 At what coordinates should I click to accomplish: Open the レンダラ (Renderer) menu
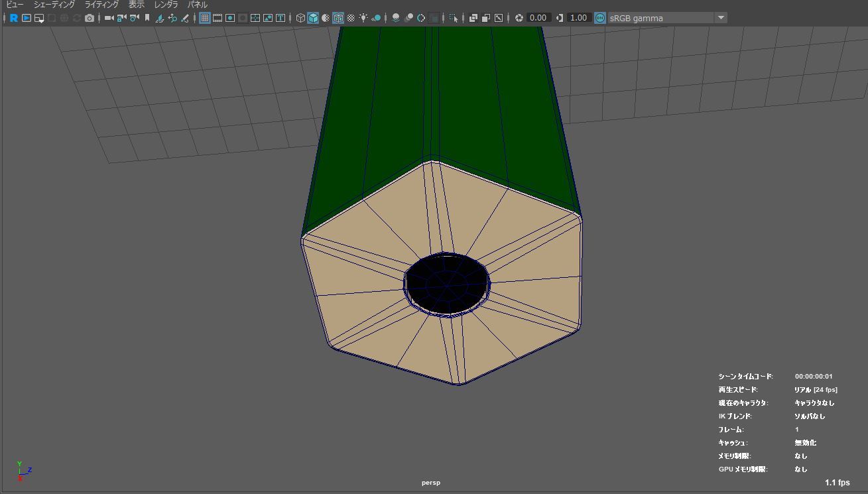[x=166, y=5]
